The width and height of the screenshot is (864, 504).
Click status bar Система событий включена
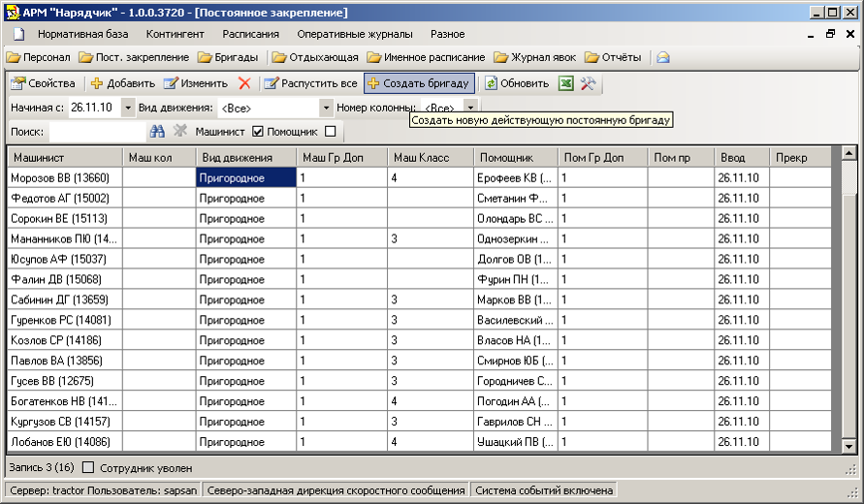click(x=544, y=490)
